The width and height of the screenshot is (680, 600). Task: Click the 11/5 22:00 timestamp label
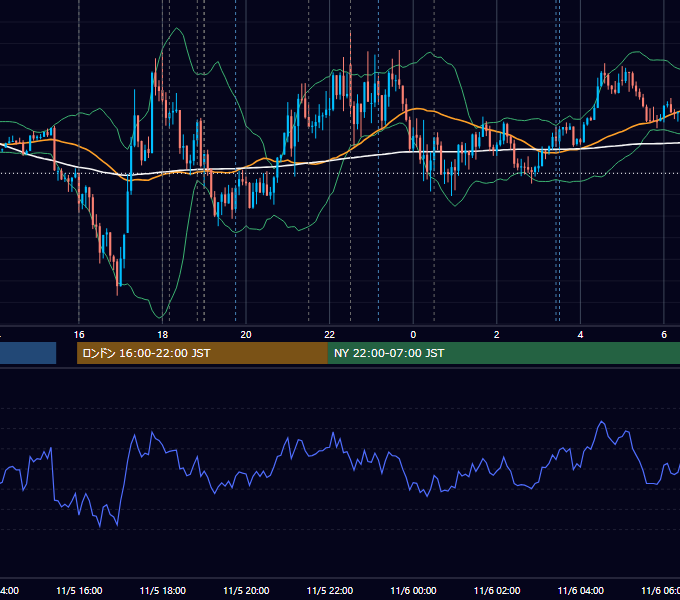[x=330, y=591]
